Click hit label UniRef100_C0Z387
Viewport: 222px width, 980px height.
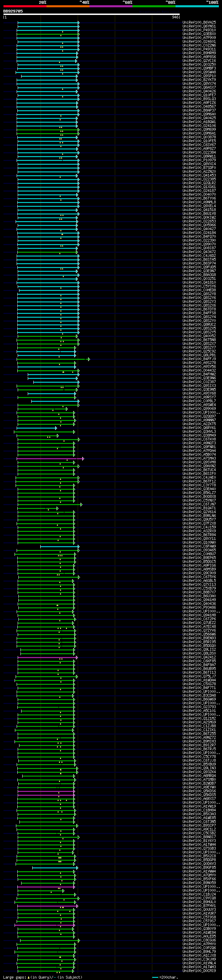pos(199,382)
